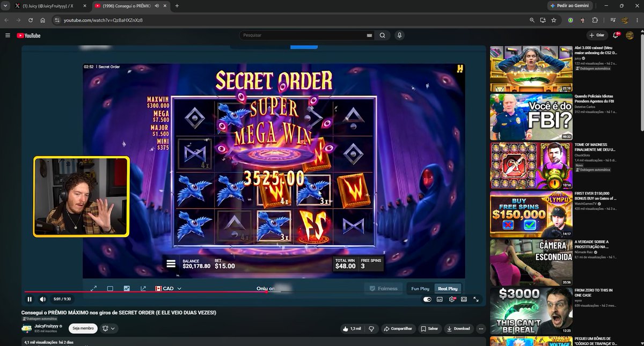Image resolution: width=644 pixels, height=346 pixels.
Task: Switch to theater mode
Action: pos(464,299)
